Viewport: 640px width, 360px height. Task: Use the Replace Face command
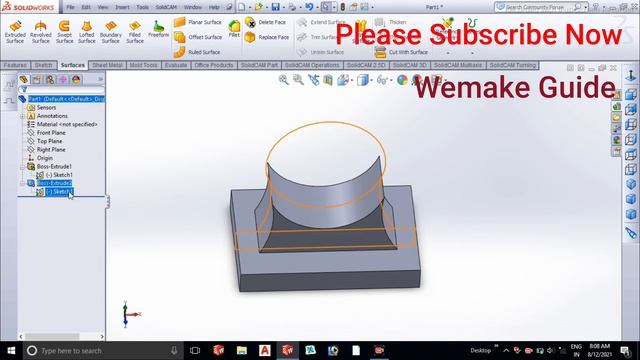point(267,37)
